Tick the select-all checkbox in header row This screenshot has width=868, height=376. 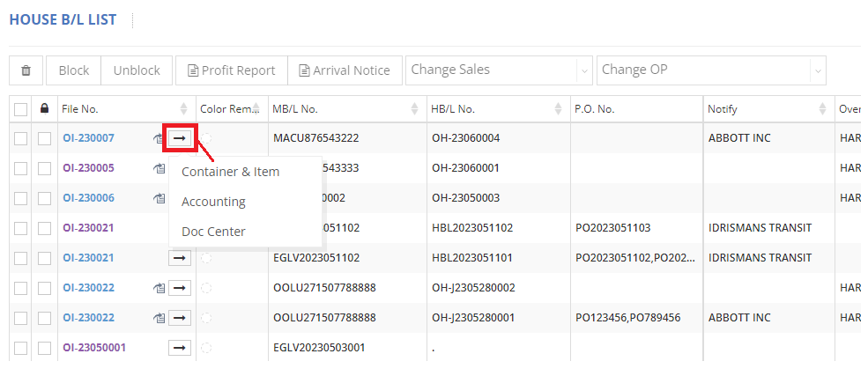pyautogui.click(x=21, y=109)
